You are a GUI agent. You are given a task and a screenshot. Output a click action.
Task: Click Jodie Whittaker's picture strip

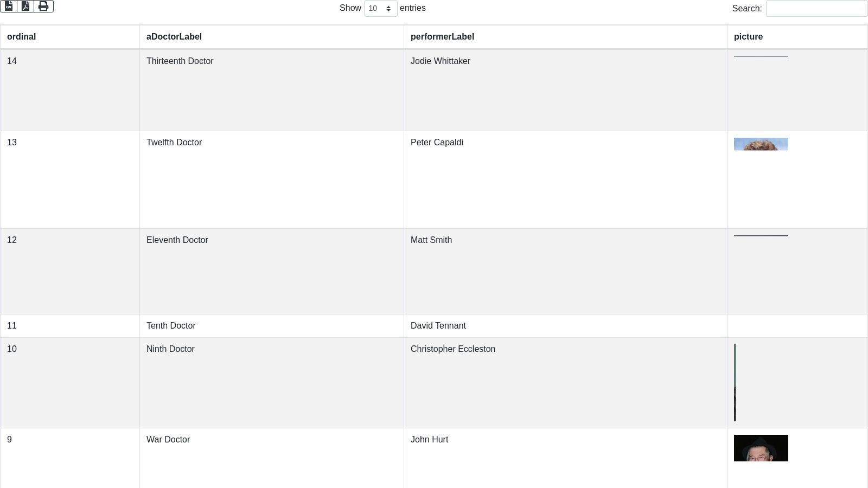point(761,56)
